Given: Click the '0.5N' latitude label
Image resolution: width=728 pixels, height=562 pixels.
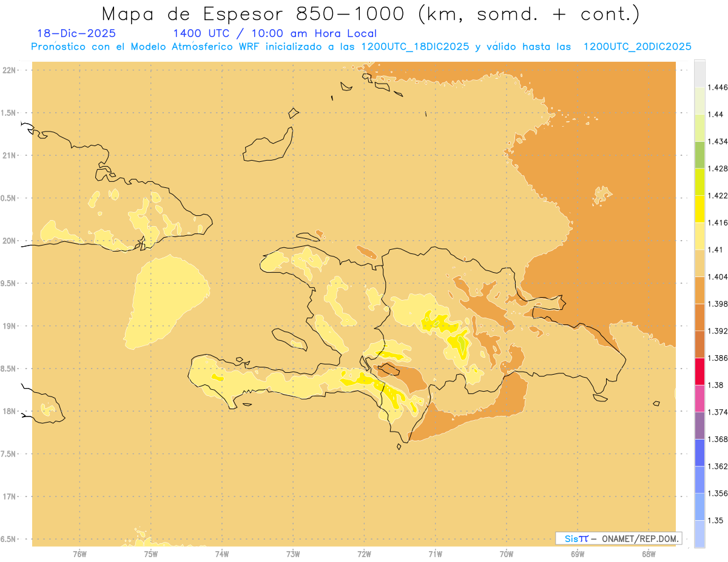Looking at the screenshot, I should click(x=9, y=198).
